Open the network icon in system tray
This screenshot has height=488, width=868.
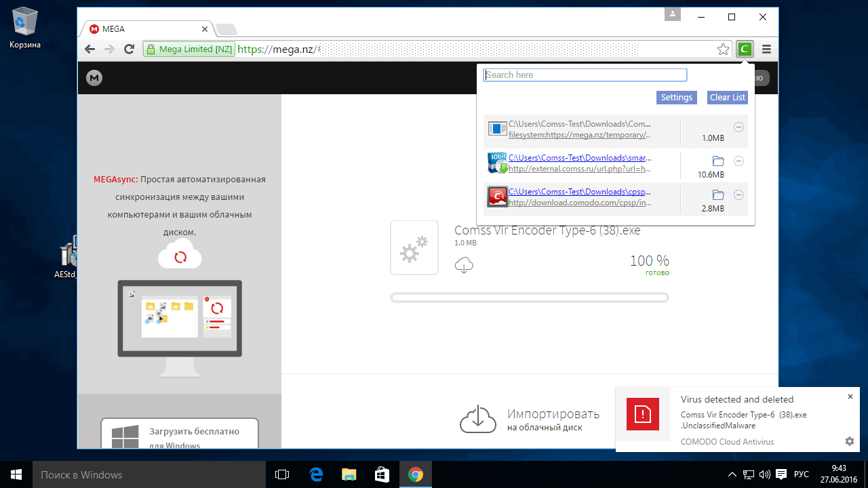point(749,474)
